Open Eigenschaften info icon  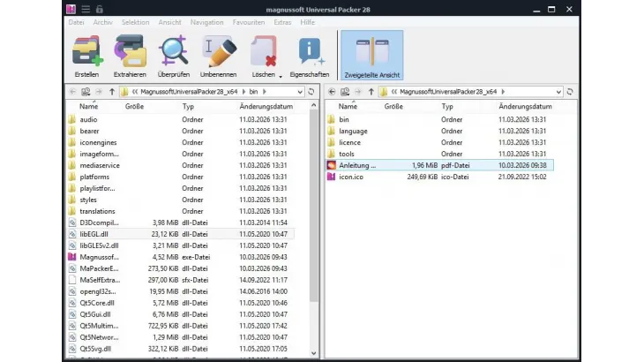click(x=309, y=52)
